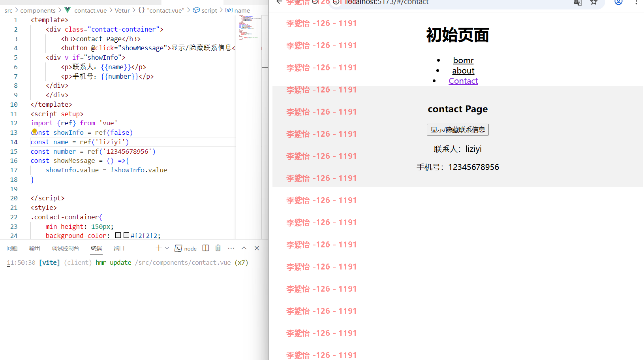Click 'vue' import string on line 12

pyautogui.click(x=108, y=123)
